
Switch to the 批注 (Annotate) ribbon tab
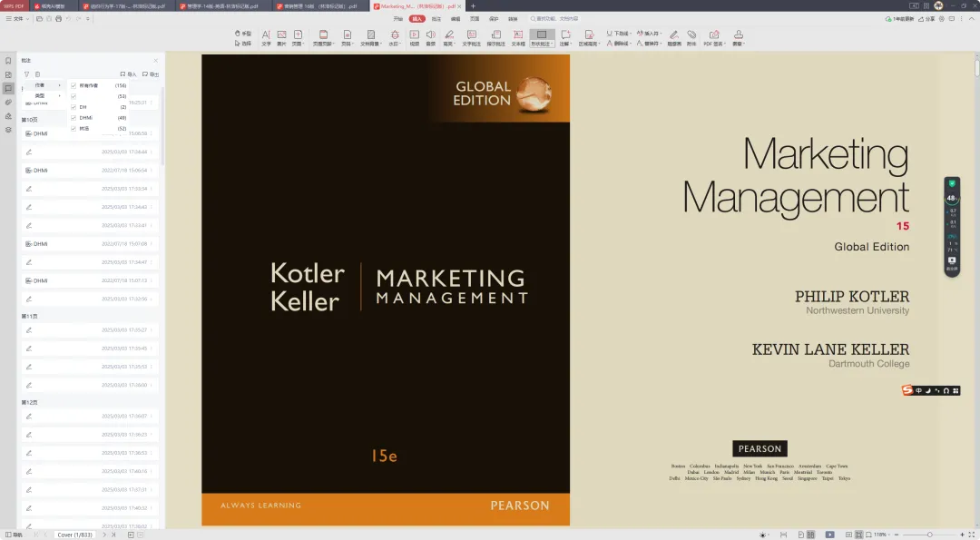(x=436, y=19)
